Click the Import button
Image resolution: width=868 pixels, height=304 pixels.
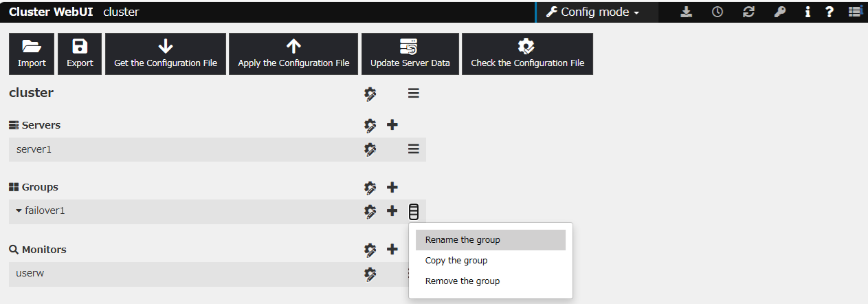[32, 54]
